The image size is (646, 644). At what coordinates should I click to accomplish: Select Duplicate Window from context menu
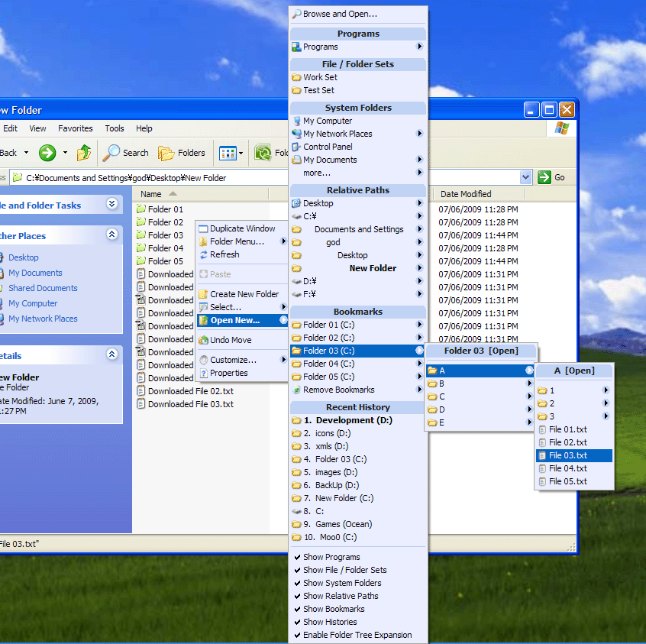coord(242,228)
